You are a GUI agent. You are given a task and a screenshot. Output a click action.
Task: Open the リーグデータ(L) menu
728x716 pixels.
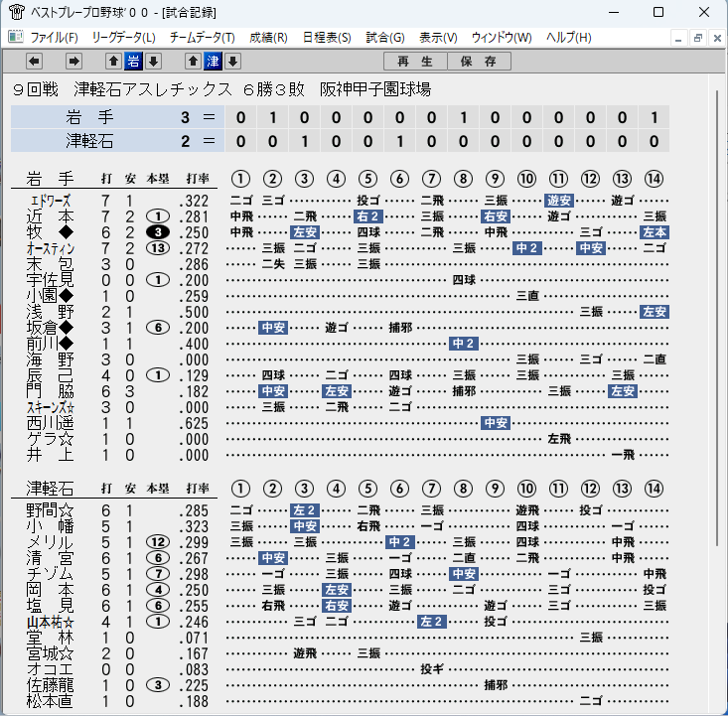click(x=123, y=37)
